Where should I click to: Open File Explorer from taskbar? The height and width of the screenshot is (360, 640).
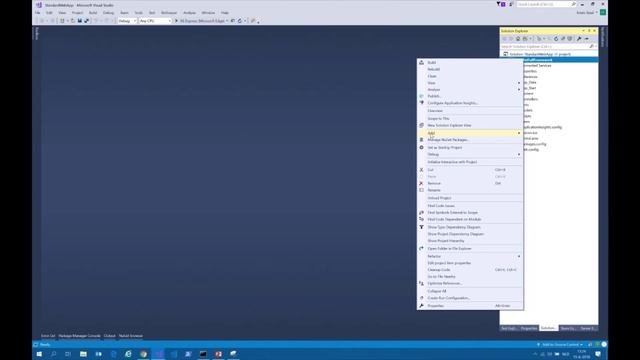pos(83,354)
